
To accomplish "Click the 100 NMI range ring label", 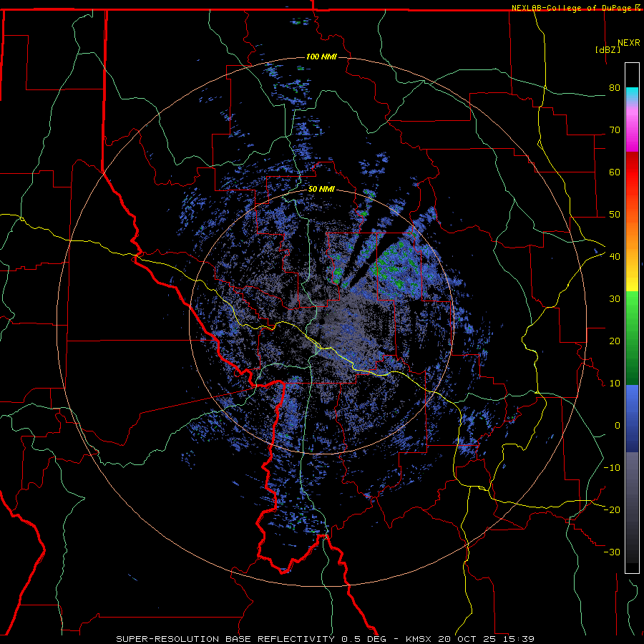I will click(x=321, y=57).
